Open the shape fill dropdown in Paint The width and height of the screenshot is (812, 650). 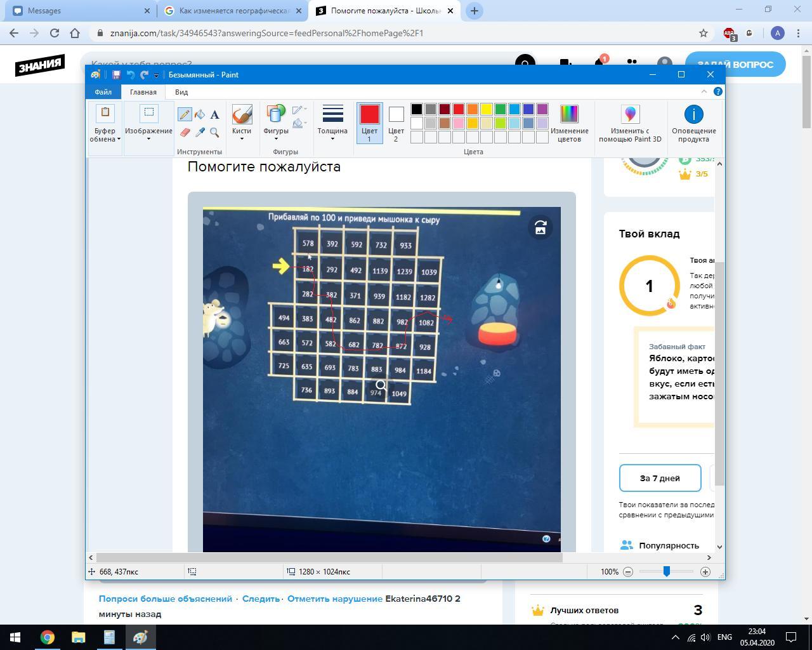[299, 123]
